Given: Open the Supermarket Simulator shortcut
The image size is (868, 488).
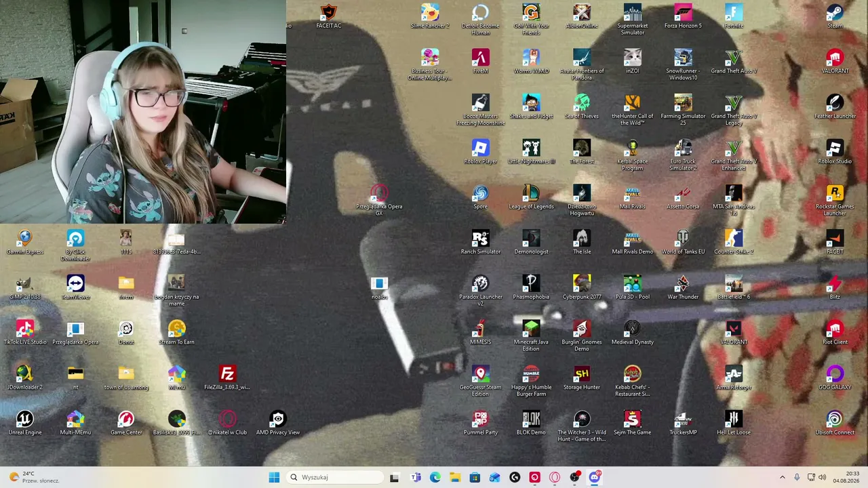Looking at the screenshot, I should [632, 20].
